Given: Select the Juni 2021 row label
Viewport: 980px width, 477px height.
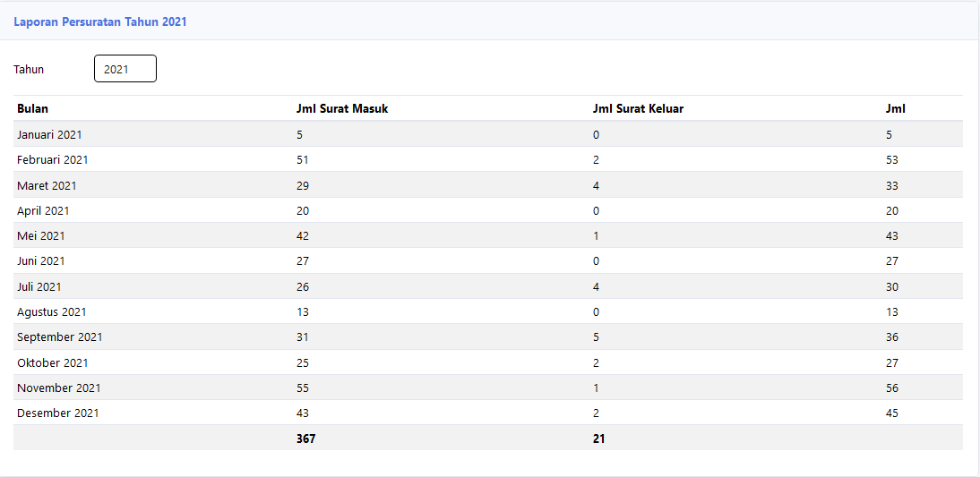Looking at the screenshot, I should coord(40,261).
